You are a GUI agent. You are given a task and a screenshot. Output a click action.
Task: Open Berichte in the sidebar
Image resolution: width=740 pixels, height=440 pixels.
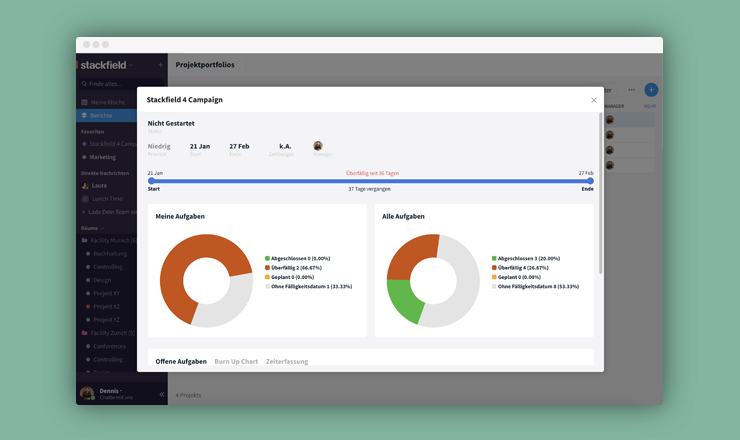pyautogui.click(x=106, y=115)
